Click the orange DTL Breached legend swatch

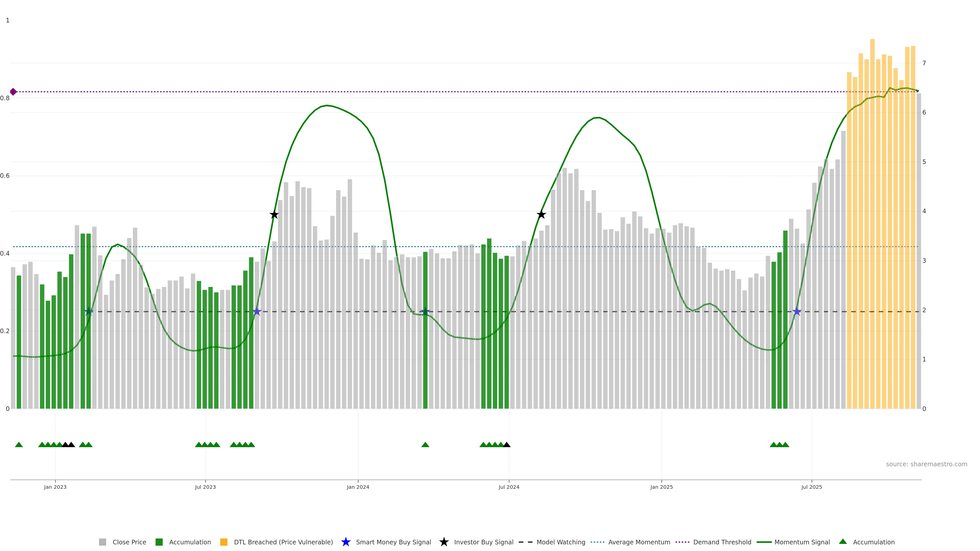pyautogui.click(x=224, y=542)
